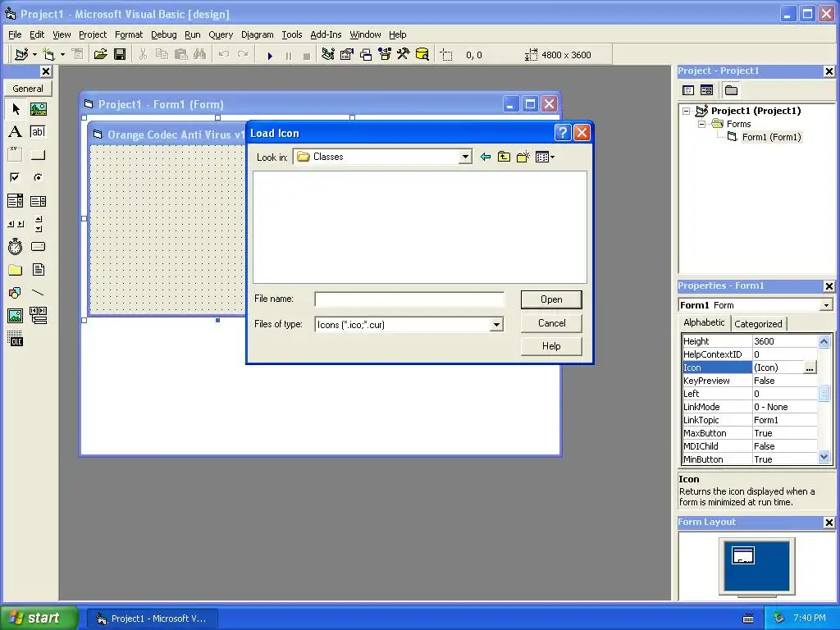The width and height of the screenshot is (840, 630).
Task: Select the VScrollBar control tool
Action: pyautogui.click(x=38, y=224)
